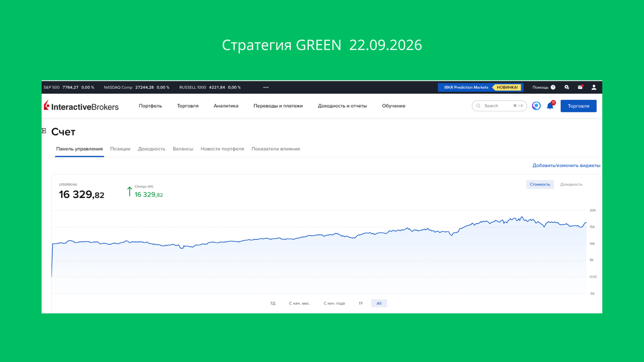Image resolution: width=644 pixels, height=362 pixels.
Task: Select the All time range
Action: click(x=379, y=303)
